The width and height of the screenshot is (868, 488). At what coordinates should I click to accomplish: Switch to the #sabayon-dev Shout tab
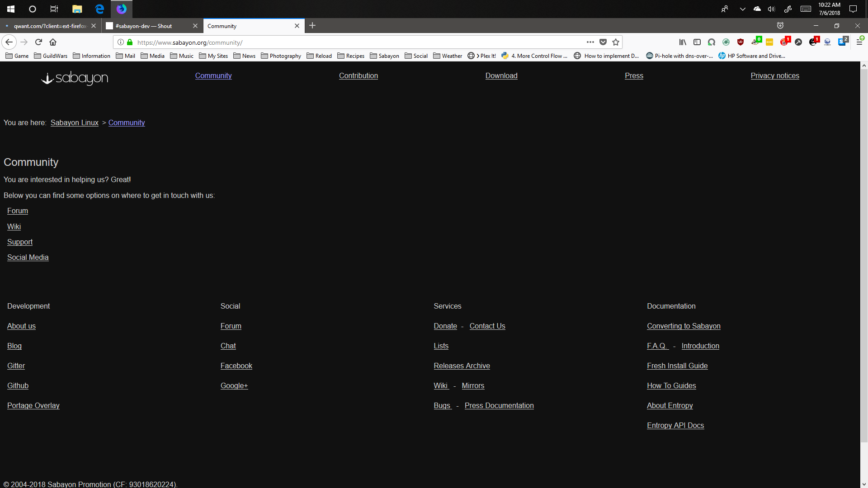click(152, 26)
